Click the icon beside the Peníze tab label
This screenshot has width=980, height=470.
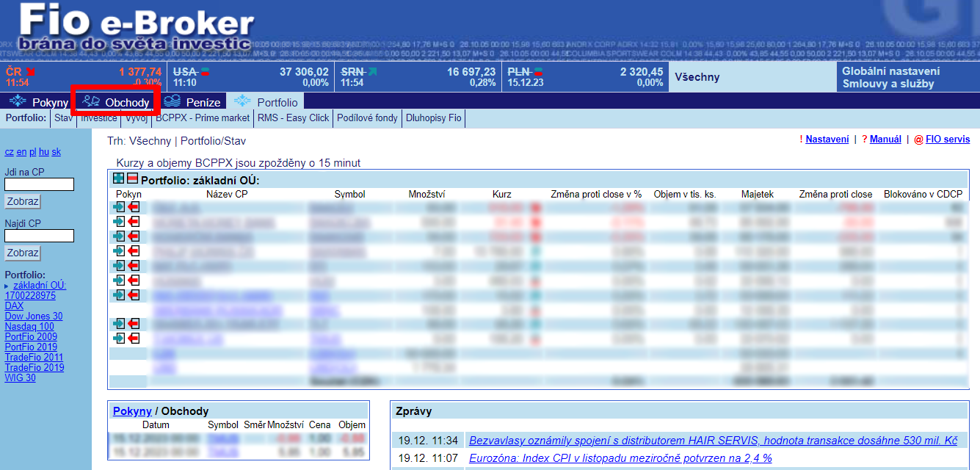click(172, 102)
